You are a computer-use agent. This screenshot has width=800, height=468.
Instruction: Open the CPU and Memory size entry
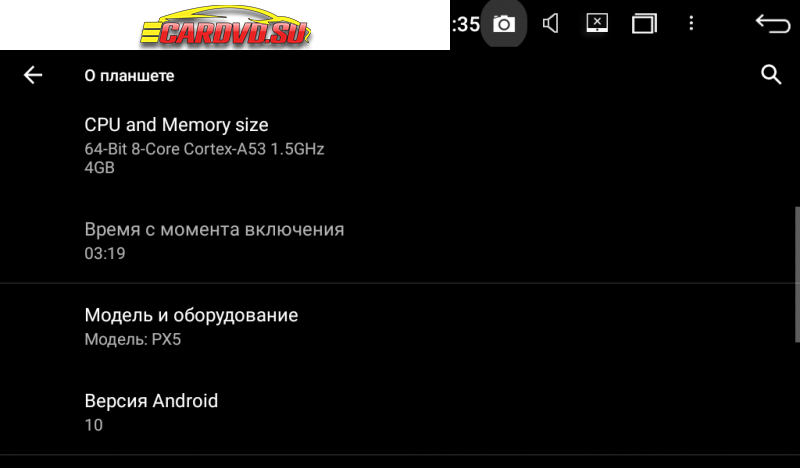point(400,145)
